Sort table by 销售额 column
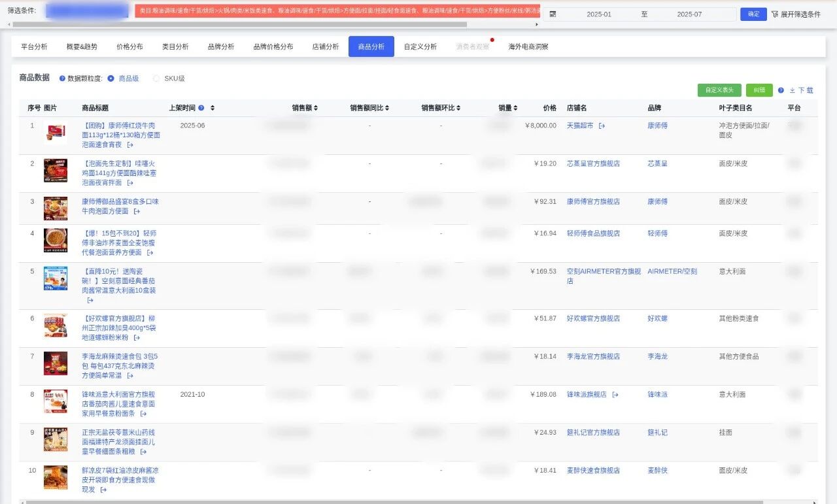The image size is (837, 504). [x=316, y=108]
